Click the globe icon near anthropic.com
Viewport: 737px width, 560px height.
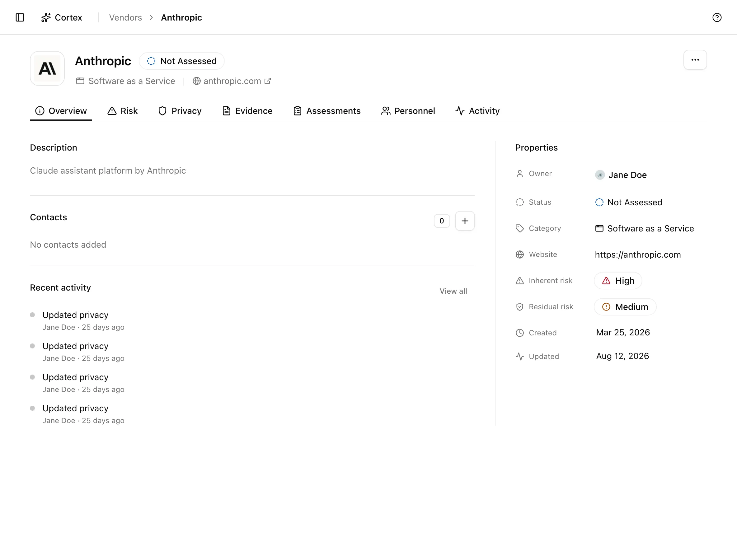(x=196, y=81)
